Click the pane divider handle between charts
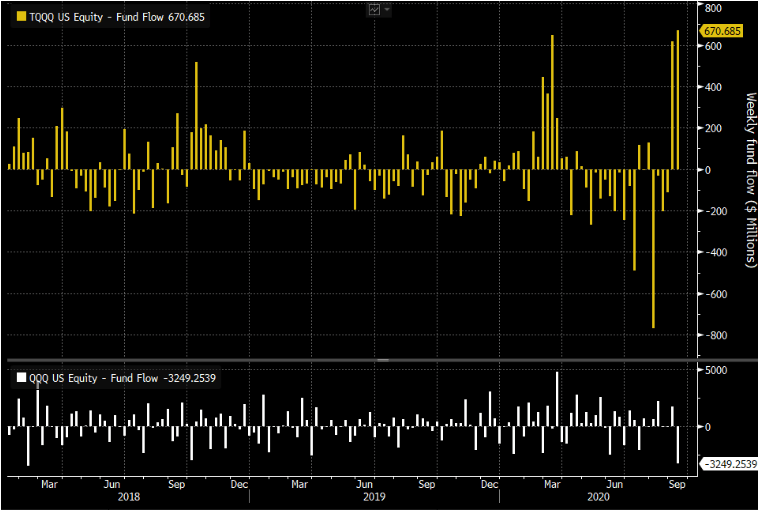759x510 pixels. pos(383,360)
